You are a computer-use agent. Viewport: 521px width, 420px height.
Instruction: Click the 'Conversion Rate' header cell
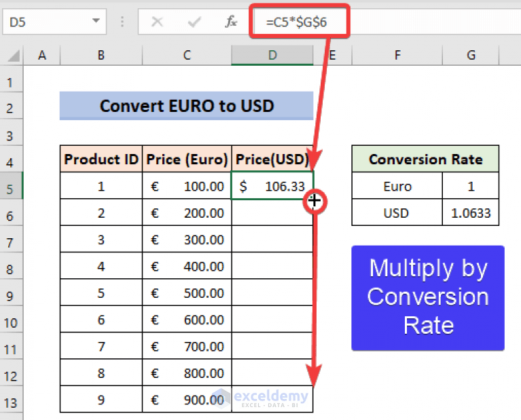[x=425, y=159]
